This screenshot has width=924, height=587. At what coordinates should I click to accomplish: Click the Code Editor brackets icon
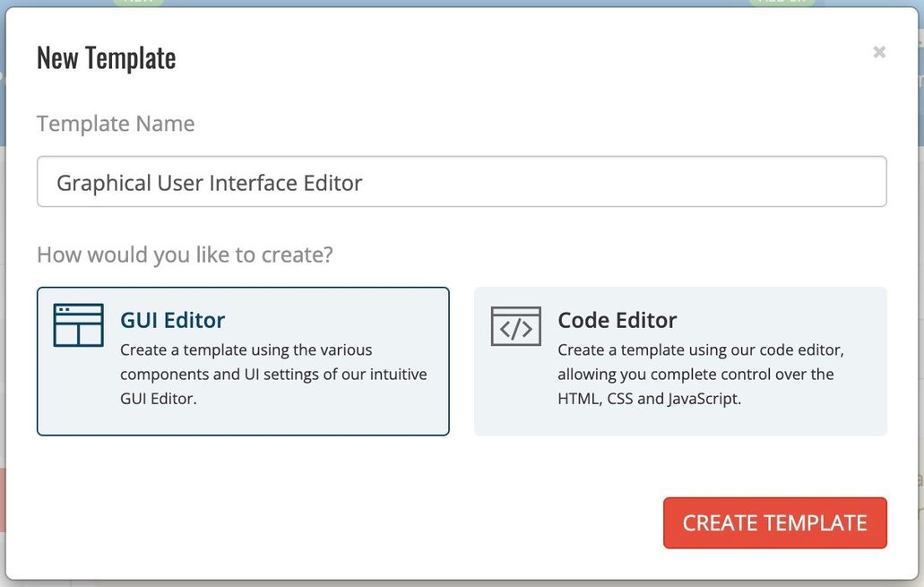pyautogui.click(x=515, y=326)
